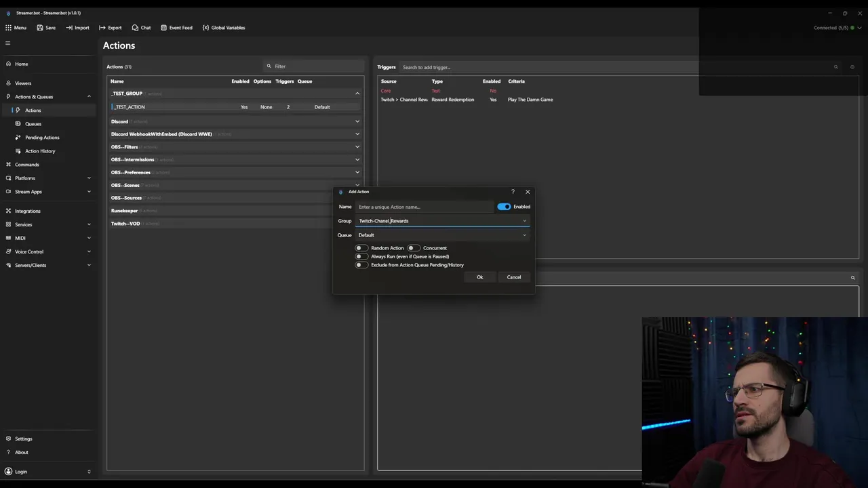The image size is (868, 488).
Task: Expand Services in sidebar
Action: tap(89, 224)
